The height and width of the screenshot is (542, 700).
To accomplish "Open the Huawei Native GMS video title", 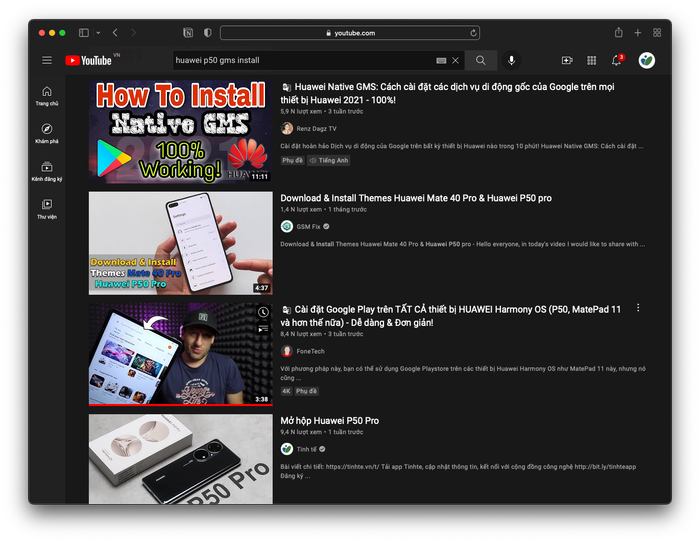I will tap(447, 93).
